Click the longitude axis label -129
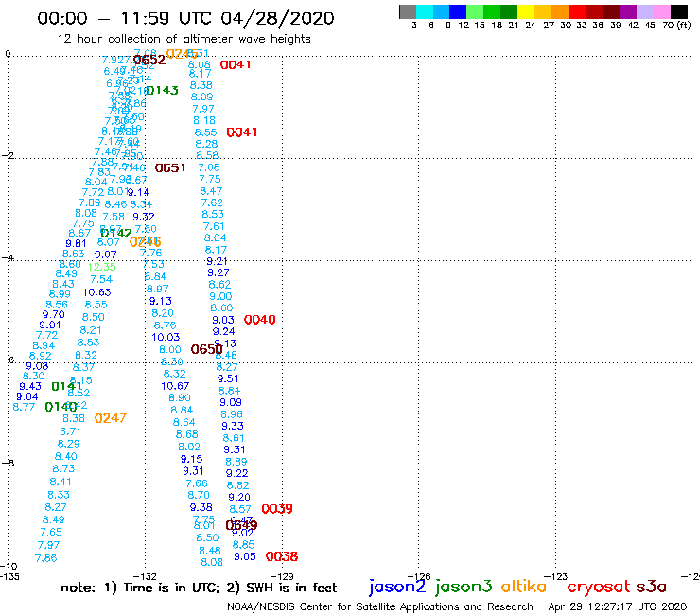The height and width of the screenshot is (615, 700). click(x=282, y=576)
